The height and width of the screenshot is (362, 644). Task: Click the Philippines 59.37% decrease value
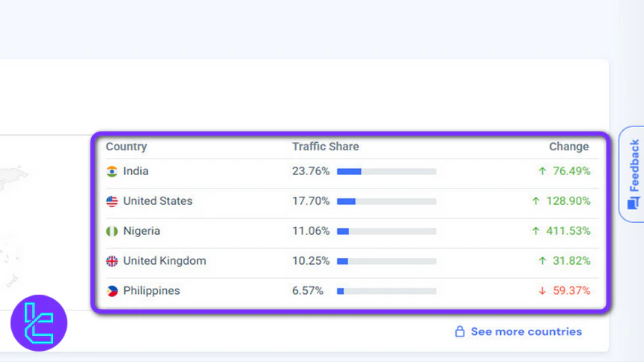pos(571,291)
